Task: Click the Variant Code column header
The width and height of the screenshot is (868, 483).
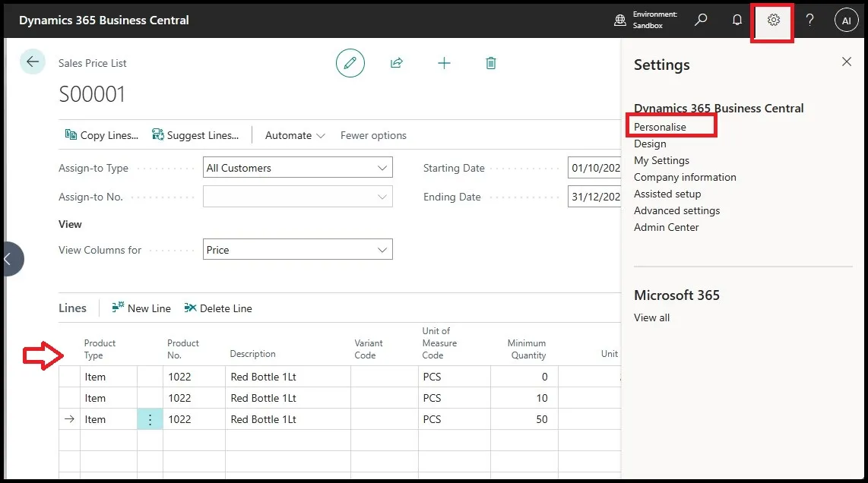Action: pos(368,349)
